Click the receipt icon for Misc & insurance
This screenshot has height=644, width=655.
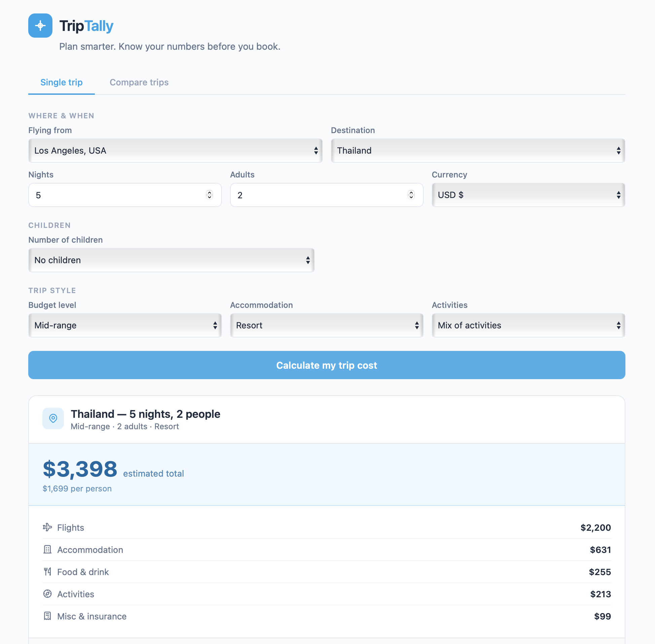click(x=47, y=616)
